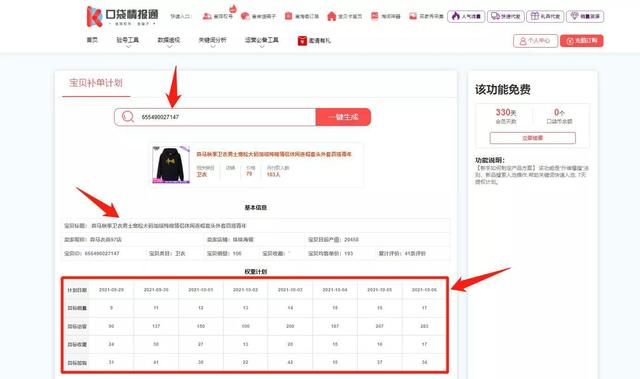The image size is (640, 379).
Task: Select the 2021-10-04 date column header
Action: [x=335, y=290]
